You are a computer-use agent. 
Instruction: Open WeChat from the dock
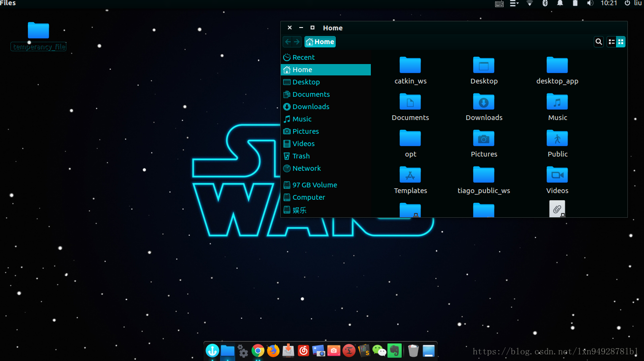coord(379,351)
